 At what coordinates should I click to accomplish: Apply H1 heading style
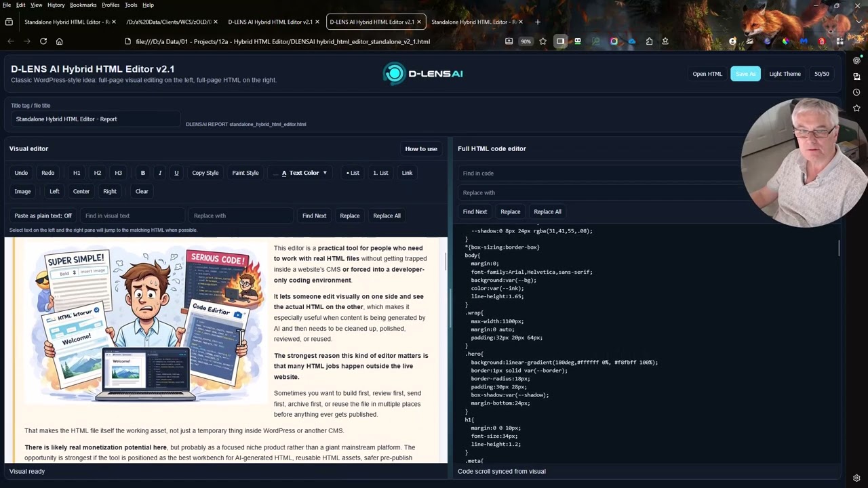(77, 173)
